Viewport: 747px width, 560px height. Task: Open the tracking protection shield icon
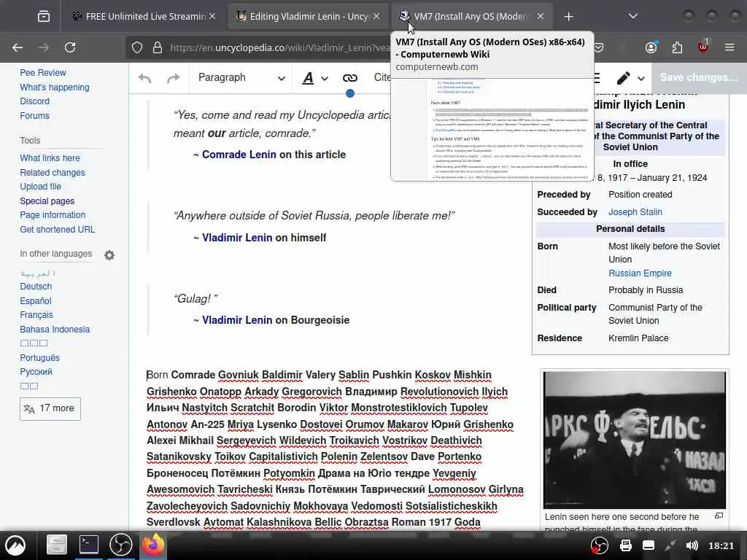click(x=137, y=47)
